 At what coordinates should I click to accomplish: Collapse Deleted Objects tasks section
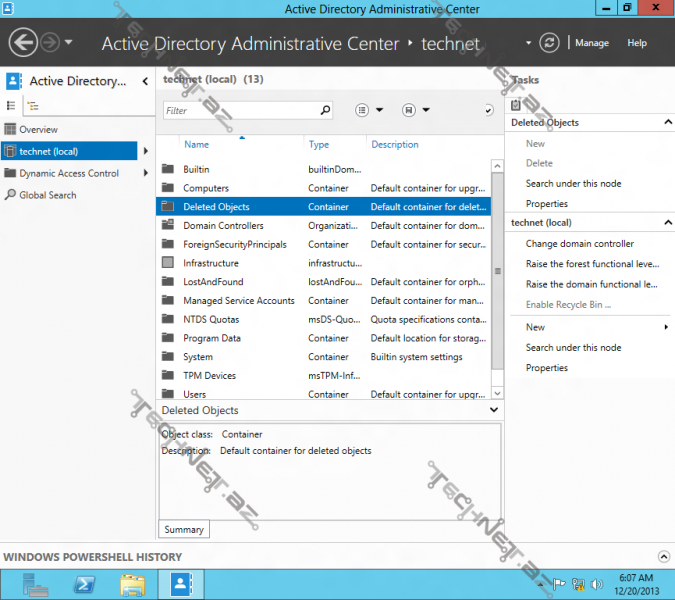point(668,122)
